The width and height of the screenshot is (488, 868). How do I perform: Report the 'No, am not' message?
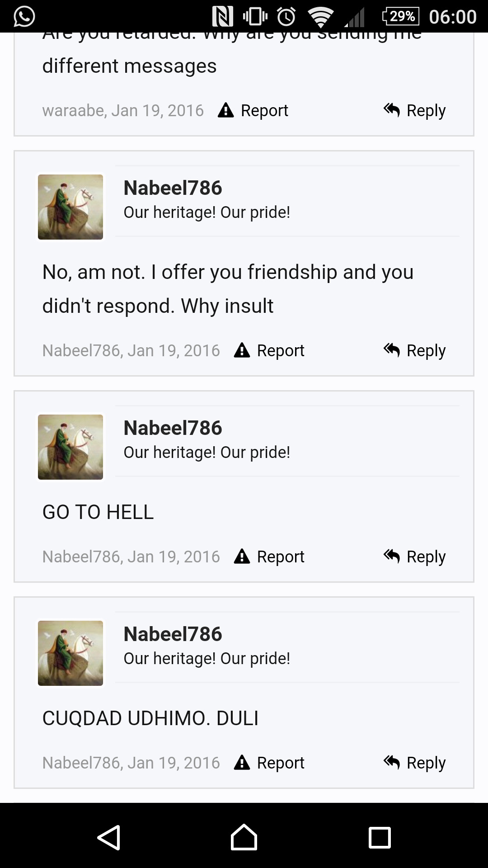pyautogui.click(x=269, y=350)
